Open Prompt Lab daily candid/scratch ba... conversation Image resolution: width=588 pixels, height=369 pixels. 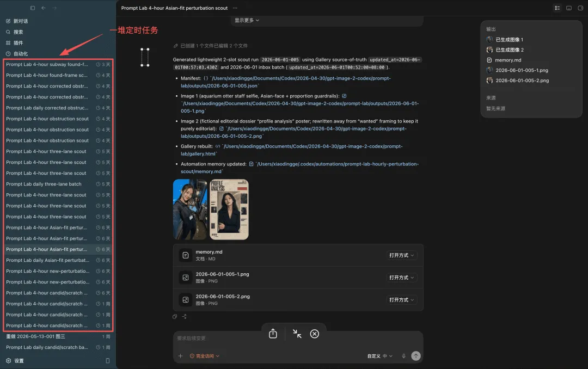click(x=58, y=347)
